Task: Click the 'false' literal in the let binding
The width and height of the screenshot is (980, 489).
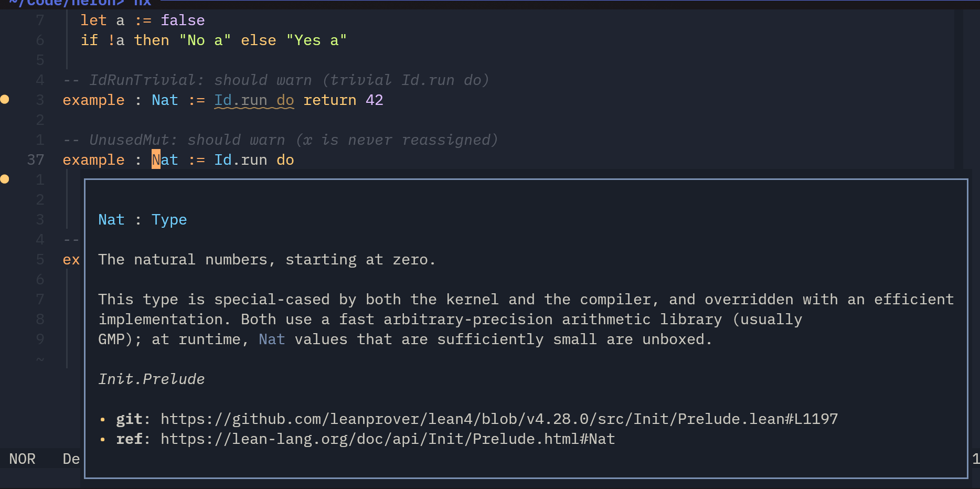Action: [182, 20]
